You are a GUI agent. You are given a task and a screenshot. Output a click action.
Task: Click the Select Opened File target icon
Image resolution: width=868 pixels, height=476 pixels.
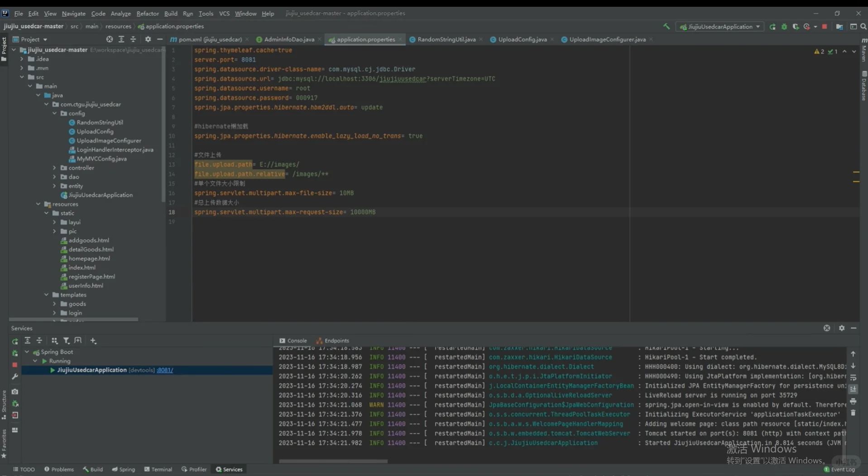coord(110,39)
